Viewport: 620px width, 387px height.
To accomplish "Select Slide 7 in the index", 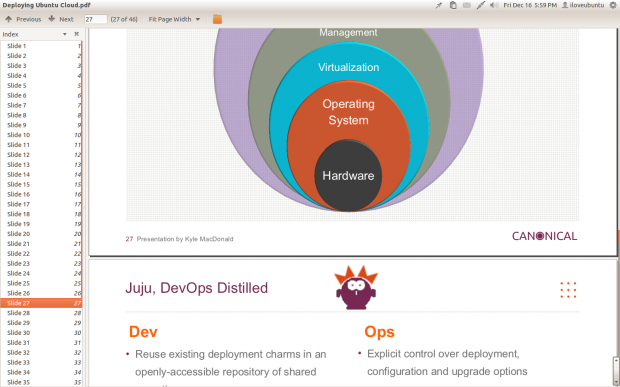I will pos(41,105).
